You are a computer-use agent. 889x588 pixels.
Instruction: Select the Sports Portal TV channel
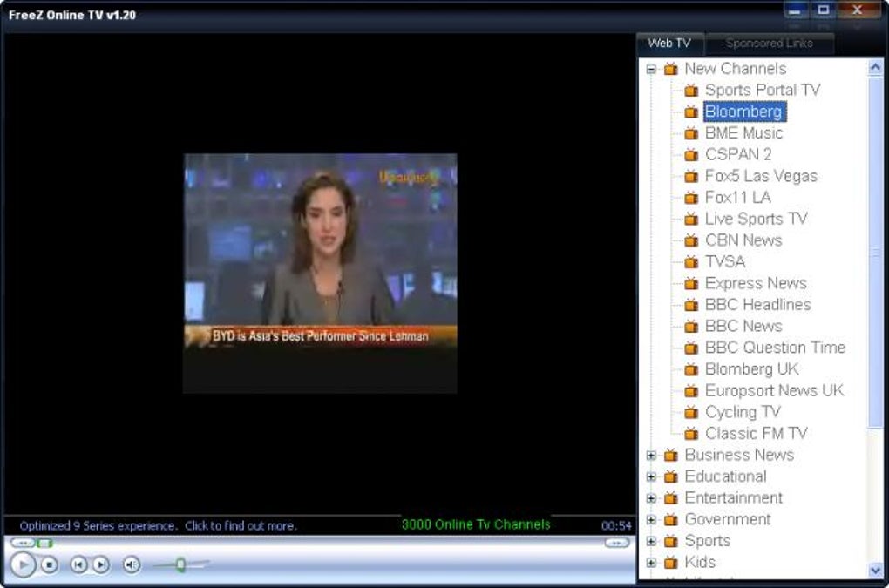coord(763,90)
